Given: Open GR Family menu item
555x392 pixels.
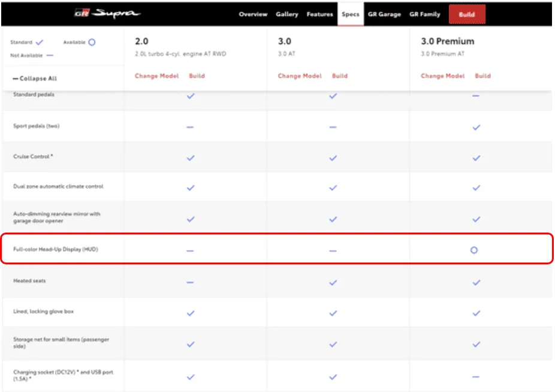Looking at the screenshot, I should 425,14.
